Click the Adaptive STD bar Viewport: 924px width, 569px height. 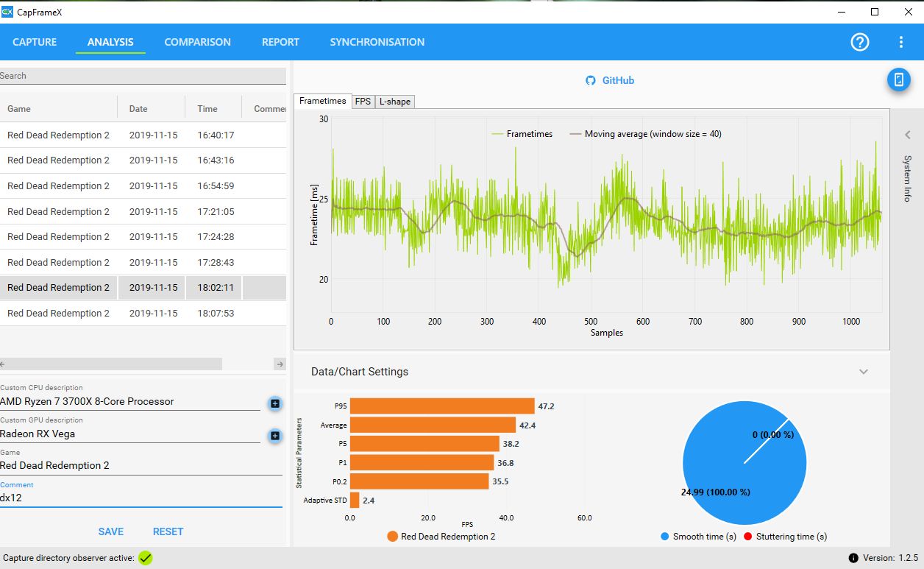pos(355,501)
